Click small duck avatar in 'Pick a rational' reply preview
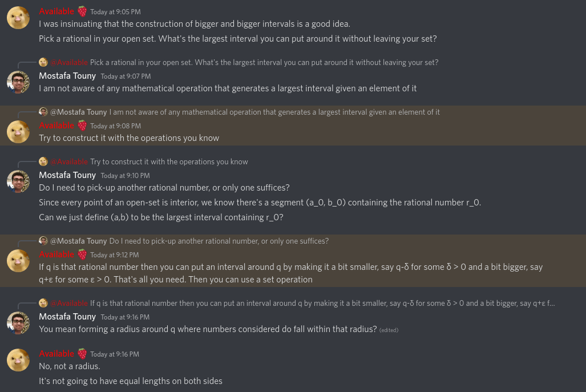Viewport: 586px width, 392px height. 43,62
